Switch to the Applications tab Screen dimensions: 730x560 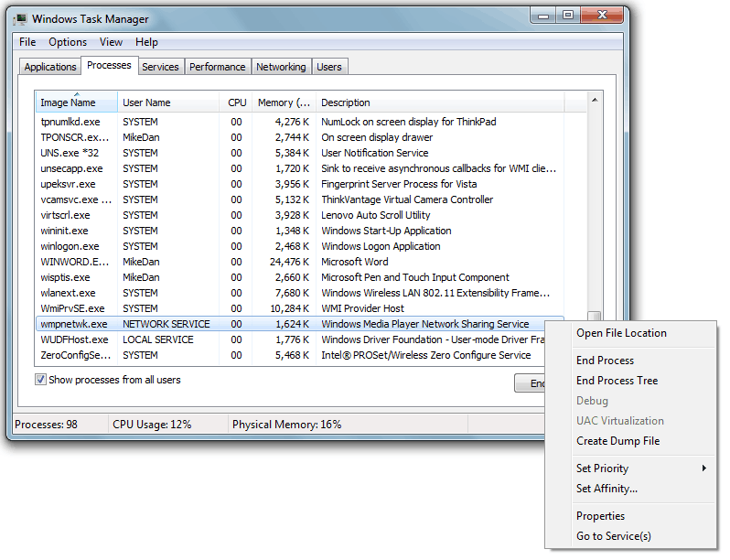pos(50,67)
